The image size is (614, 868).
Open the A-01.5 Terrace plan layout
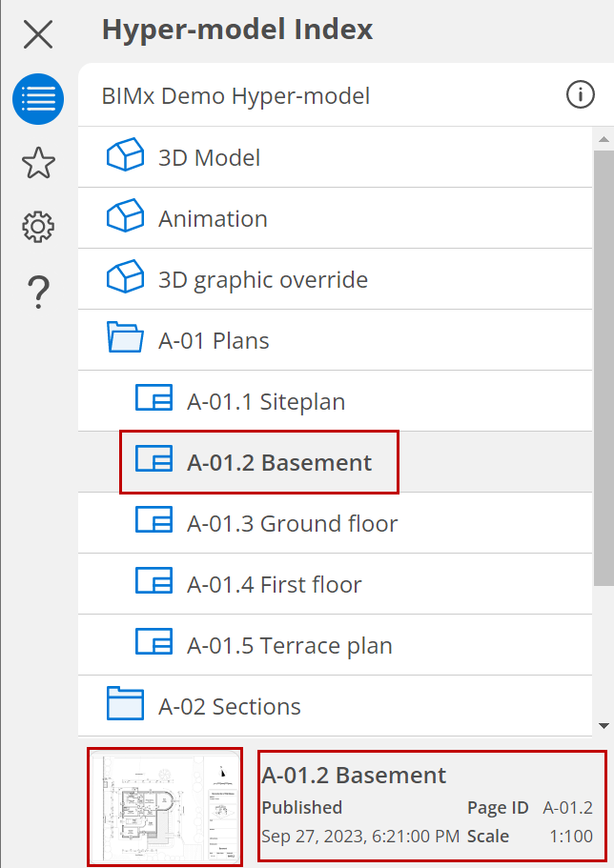(x=289, y=645)
